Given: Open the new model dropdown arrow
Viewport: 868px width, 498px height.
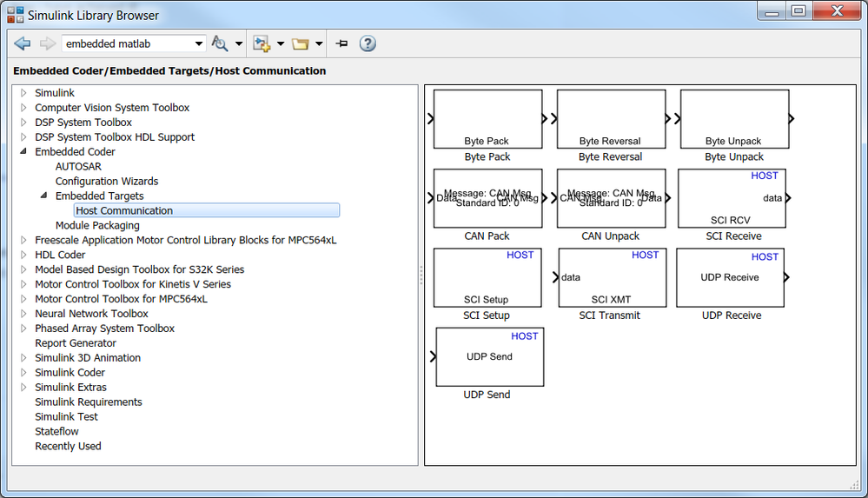Looking at the screenshot, I should 281,43.
